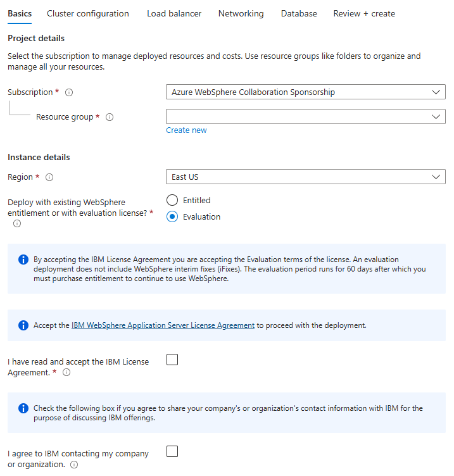Enable IBM contacting my company checkbox
This screenshot has height=476, width=454.
coord(172,452)
